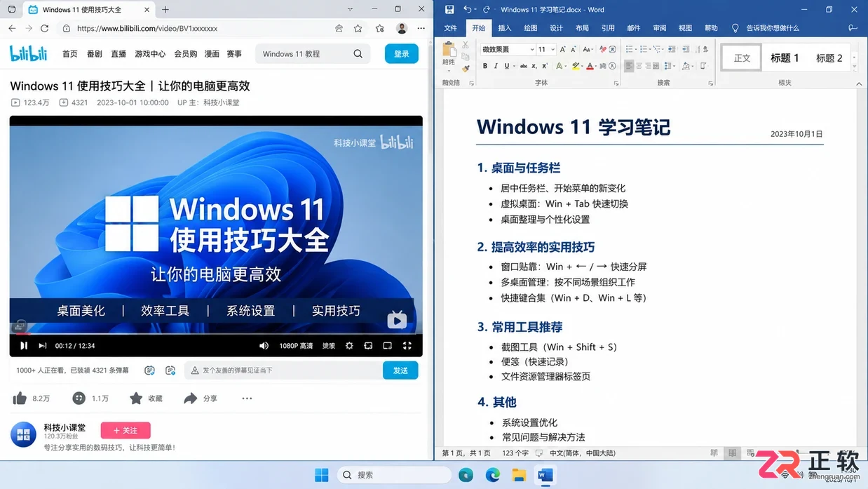The width and height of the screenshot is (868, 489).
Task: Open Windows Start menu on taskbar
Action: [321, 475]
